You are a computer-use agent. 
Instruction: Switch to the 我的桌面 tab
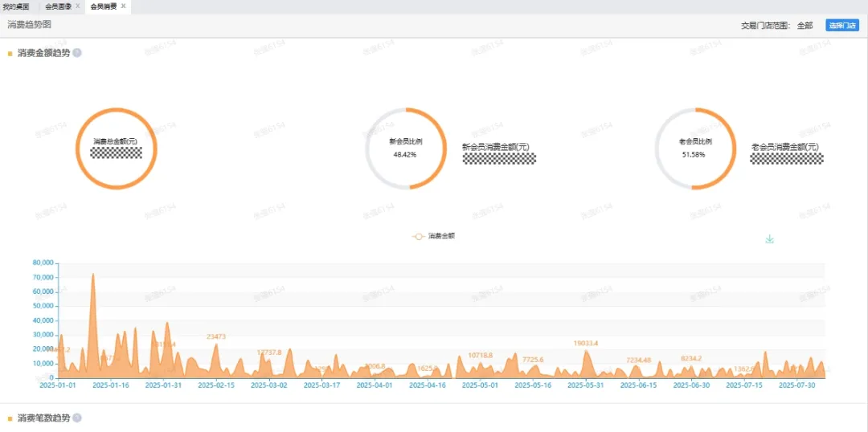tap(16, 6)
